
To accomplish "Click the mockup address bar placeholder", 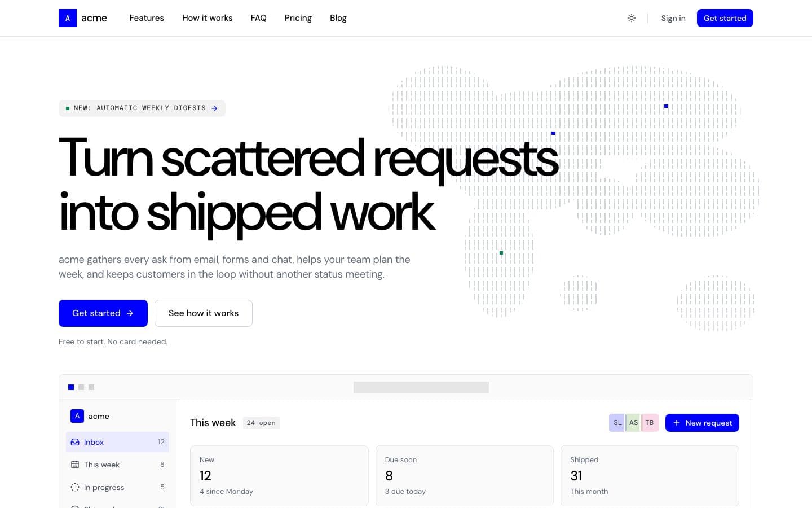I will [x=421, y=387].
